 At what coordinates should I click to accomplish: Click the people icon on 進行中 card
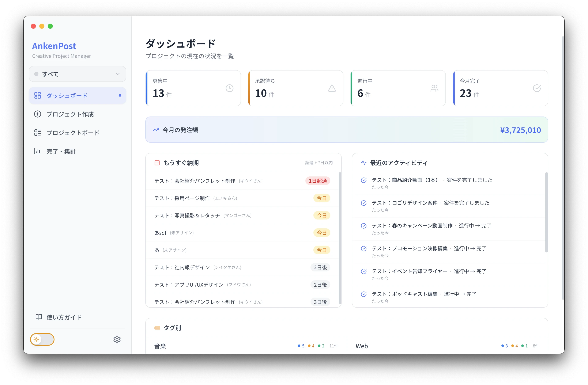pos(434,88)
